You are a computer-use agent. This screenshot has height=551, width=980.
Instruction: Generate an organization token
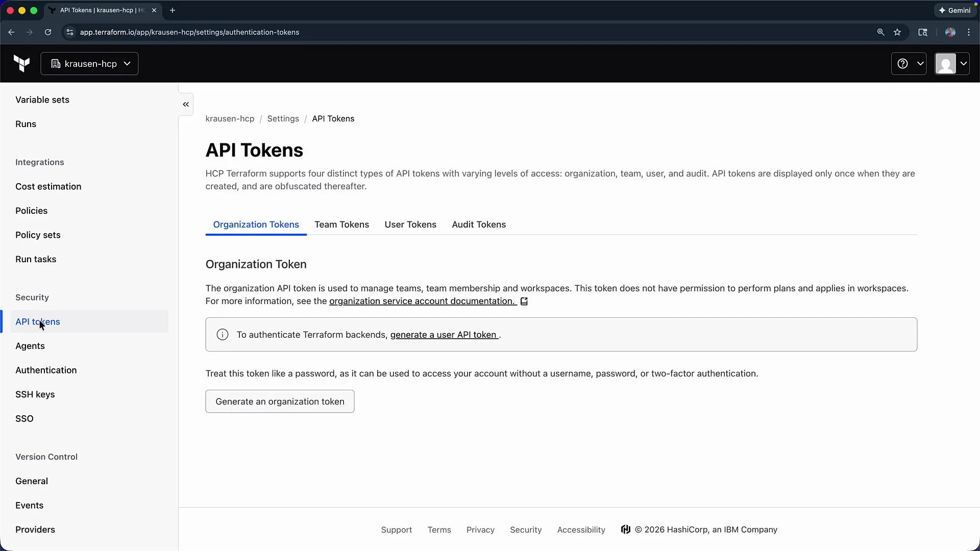(x=280, y=402)
